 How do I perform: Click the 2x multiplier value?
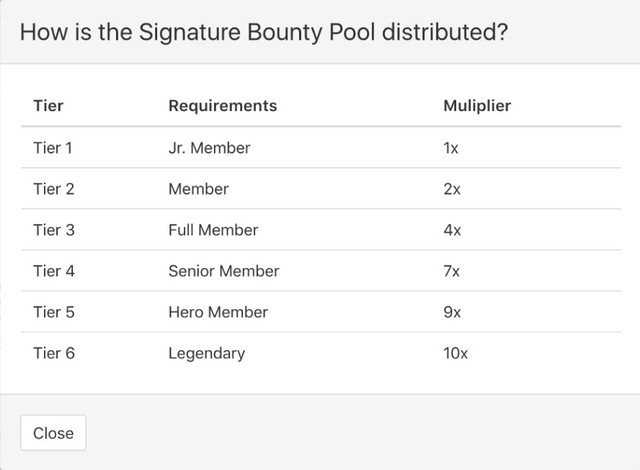pos(452,189)
